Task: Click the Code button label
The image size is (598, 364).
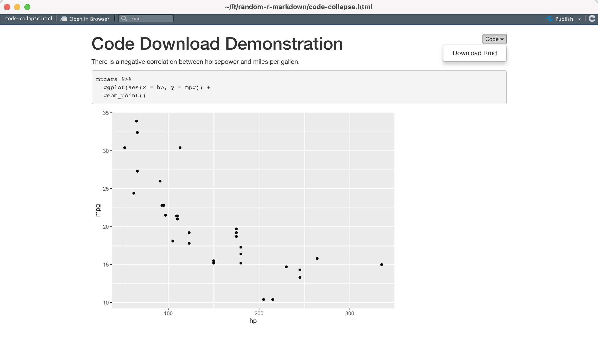Action: pyautogui.click(x=492, y=39)
